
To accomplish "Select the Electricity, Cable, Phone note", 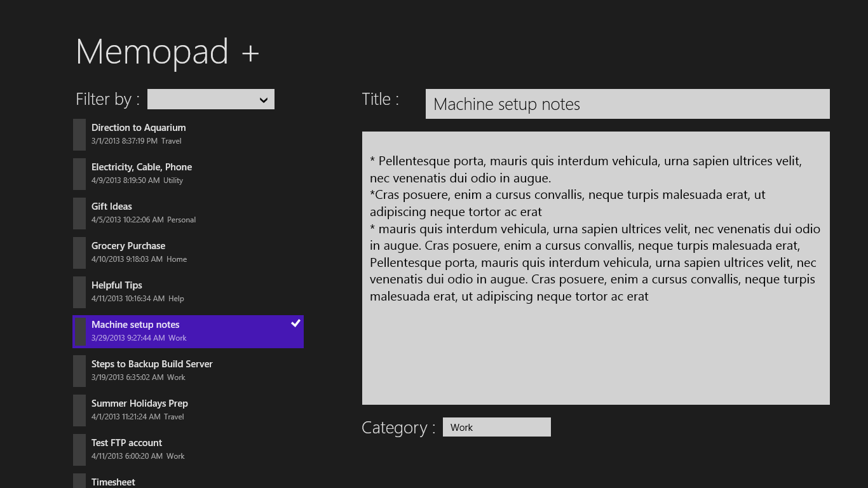I will tap(142, 167).
